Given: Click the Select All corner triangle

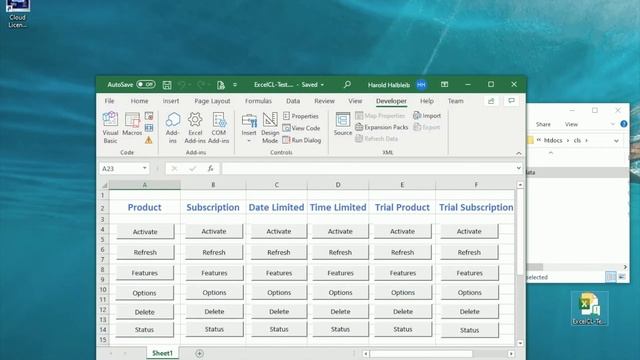Looking at the screenshot, I should tap(104, 185).
